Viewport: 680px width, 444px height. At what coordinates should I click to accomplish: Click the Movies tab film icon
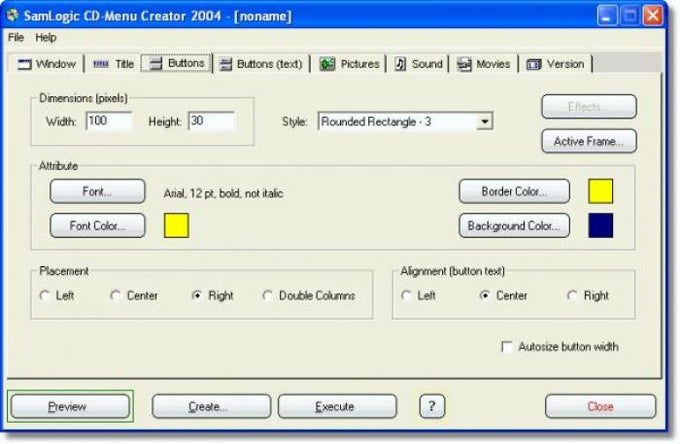point(464,64)
